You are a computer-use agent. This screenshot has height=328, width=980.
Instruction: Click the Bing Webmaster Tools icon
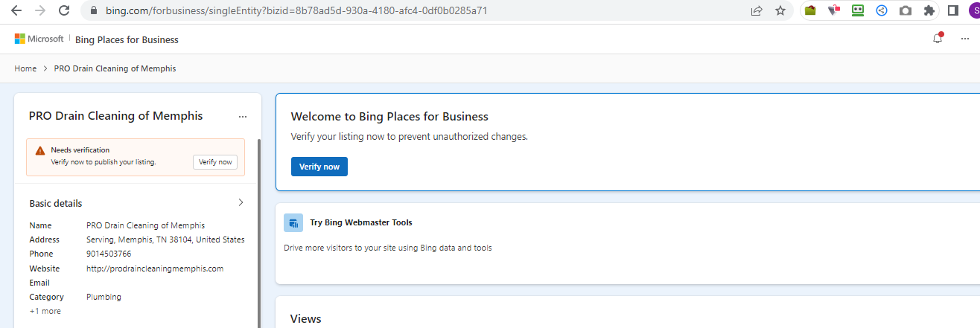(x=293, y=222)
